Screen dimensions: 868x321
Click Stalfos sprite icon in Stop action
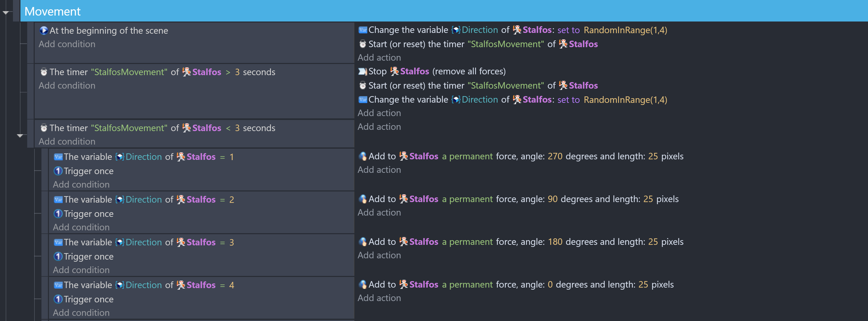tap(394, 71)
